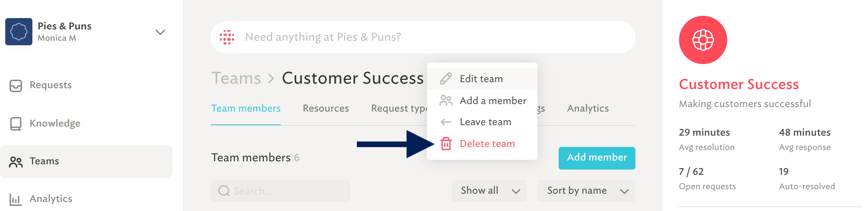Open the Show all filter dropdown
The image size is (868, 211).
pos(489,191)
